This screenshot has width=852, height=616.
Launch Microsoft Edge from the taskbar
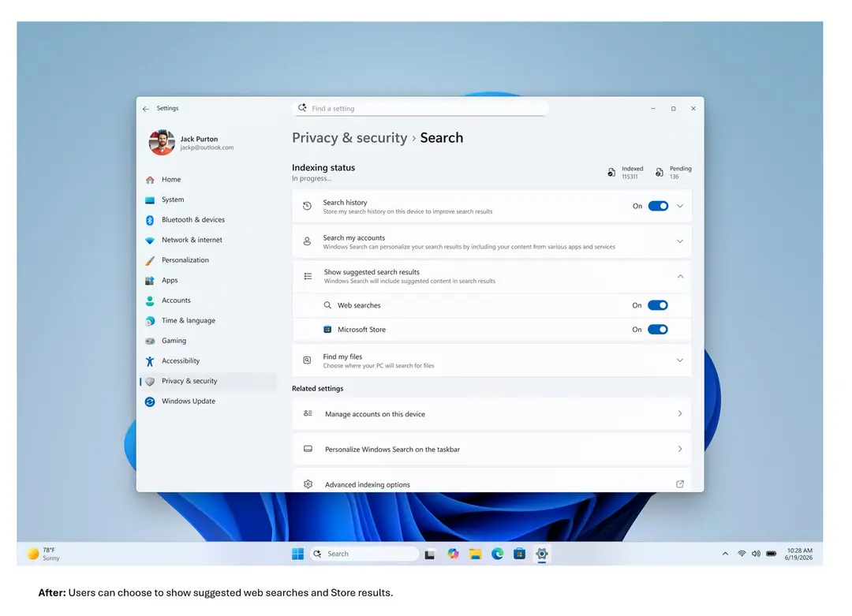497,554
